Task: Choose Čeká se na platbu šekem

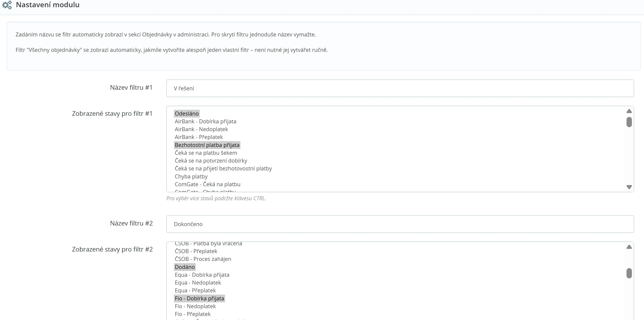Action: pyautogui.click(x=206, y=153)
